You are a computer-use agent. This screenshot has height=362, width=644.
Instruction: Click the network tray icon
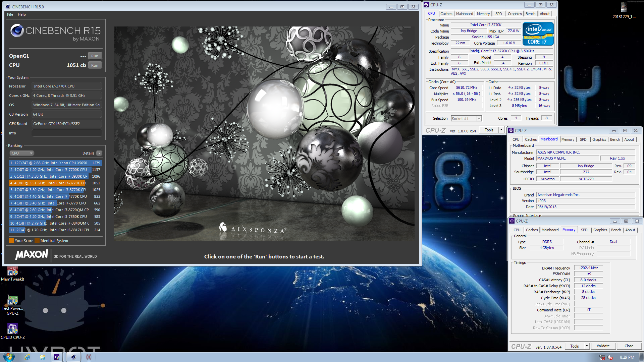click(602, 357)
